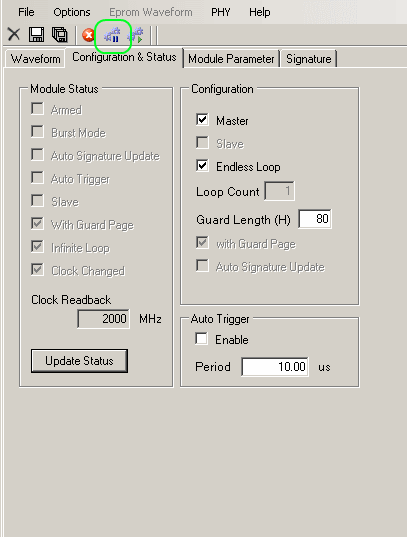Click the gears pause icon in toolbar
The image size is (407, 537).
(x=112, y=35)
